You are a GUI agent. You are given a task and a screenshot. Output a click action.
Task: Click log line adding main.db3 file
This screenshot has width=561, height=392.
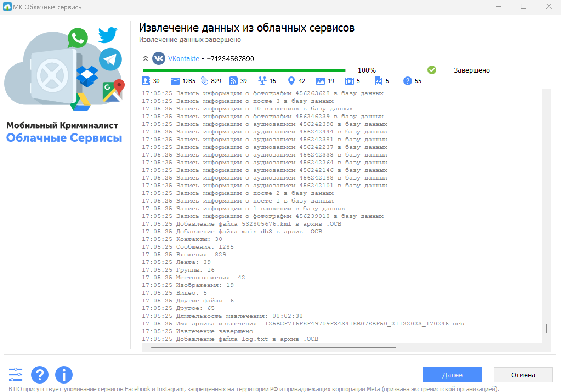232,231
